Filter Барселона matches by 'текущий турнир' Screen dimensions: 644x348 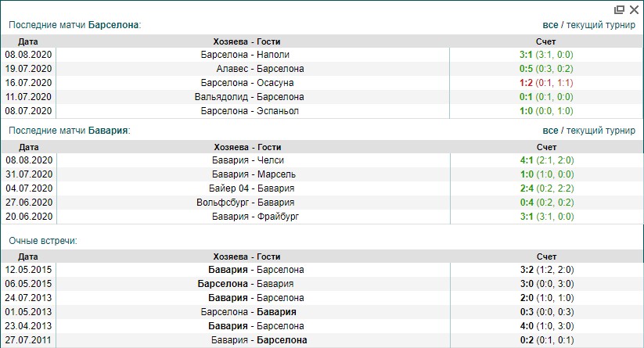pos(601,25)
